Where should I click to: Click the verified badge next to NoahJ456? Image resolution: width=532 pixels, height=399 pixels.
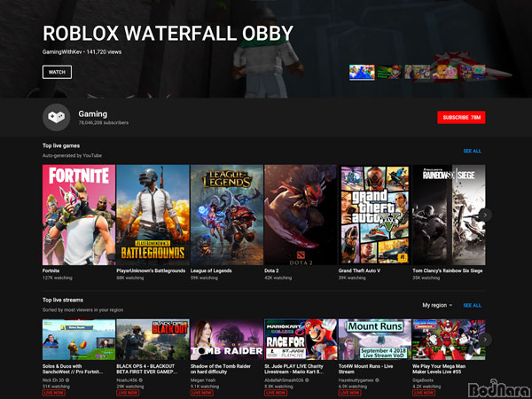(141, 380)
